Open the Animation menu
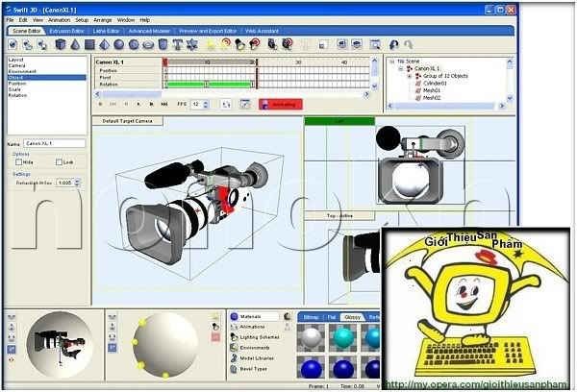This screenshot has height=392, width=577. [59, 20]
